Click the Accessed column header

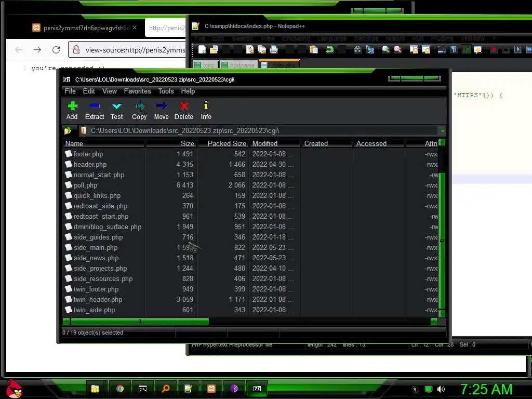379,143
